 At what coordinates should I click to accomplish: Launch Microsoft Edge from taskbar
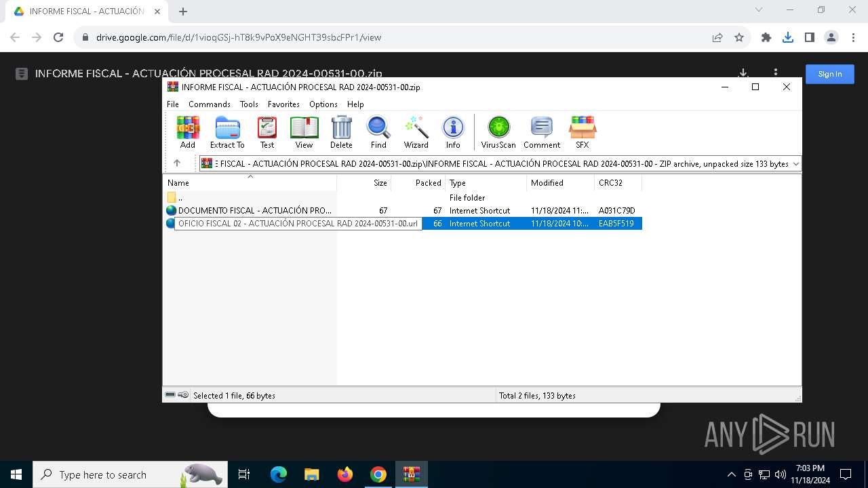click(279, 474)
